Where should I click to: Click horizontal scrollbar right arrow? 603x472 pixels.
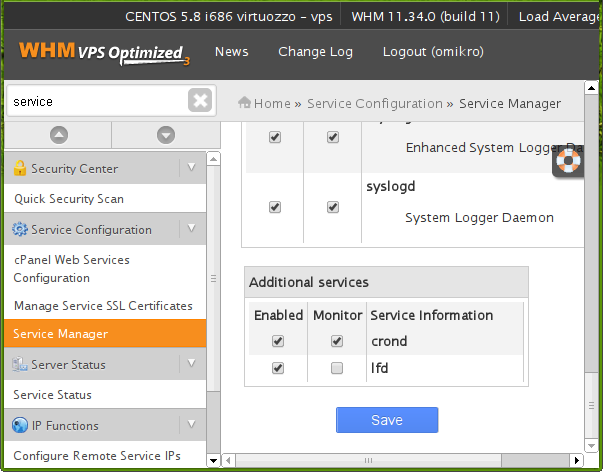coord(576,460)
